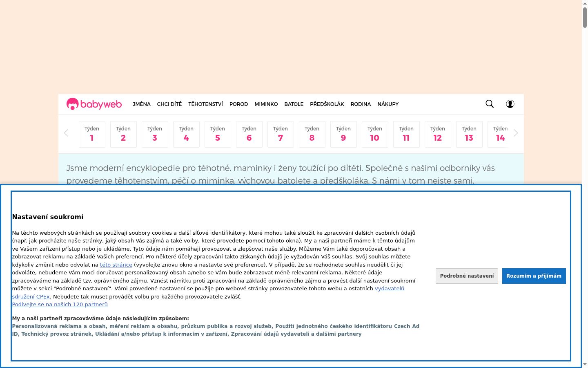588x368 pixels.
Task: Open the TĚHOTENSTVÍ menu item
Action: click(206, 104)
